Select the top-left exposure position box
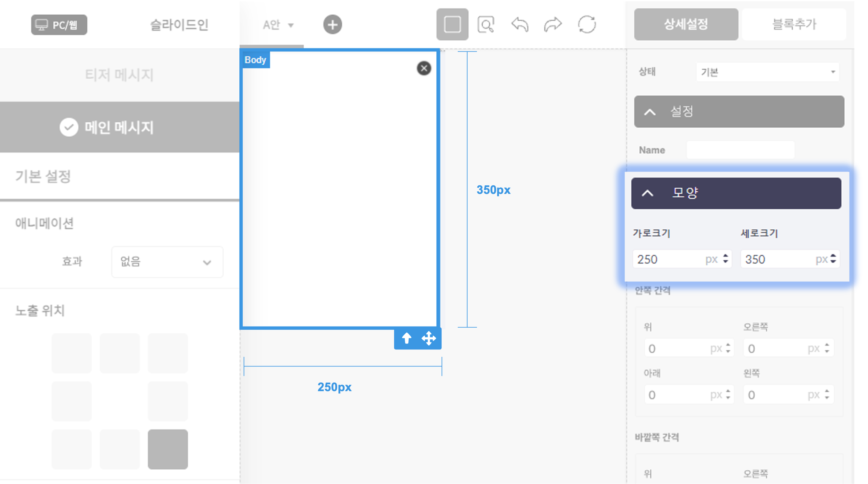 coord(72,353)
